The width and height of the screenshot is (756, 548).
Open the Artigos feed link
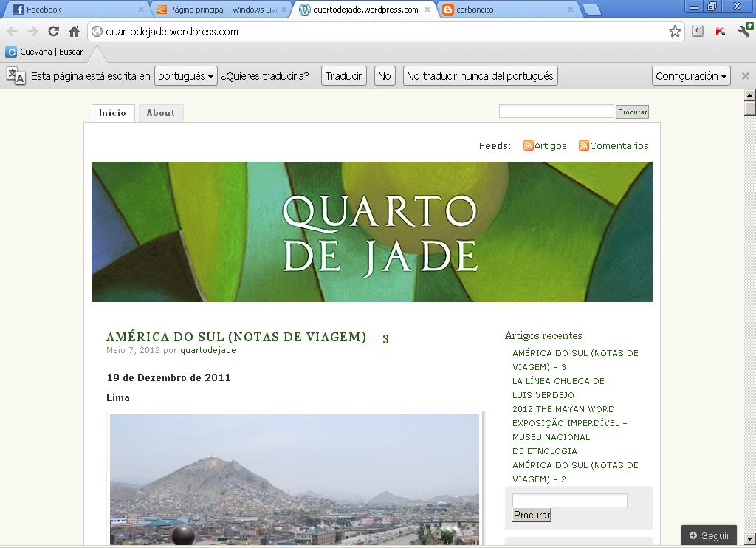click(x=550, y=145)
